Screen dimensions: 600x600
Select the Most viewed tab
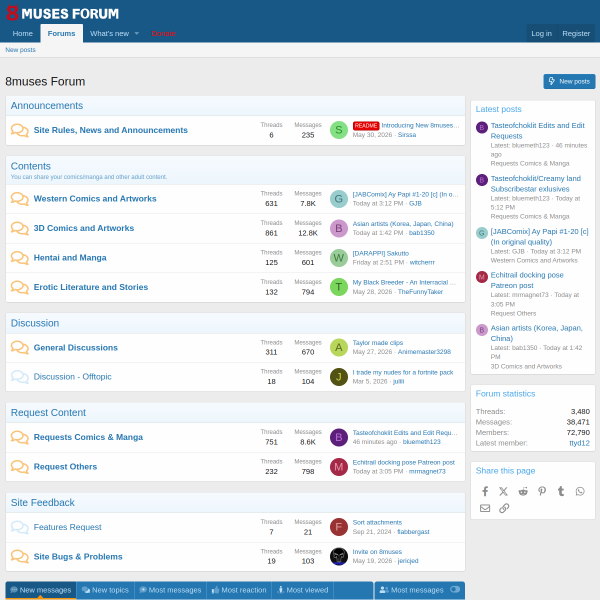tap(302, 590)
